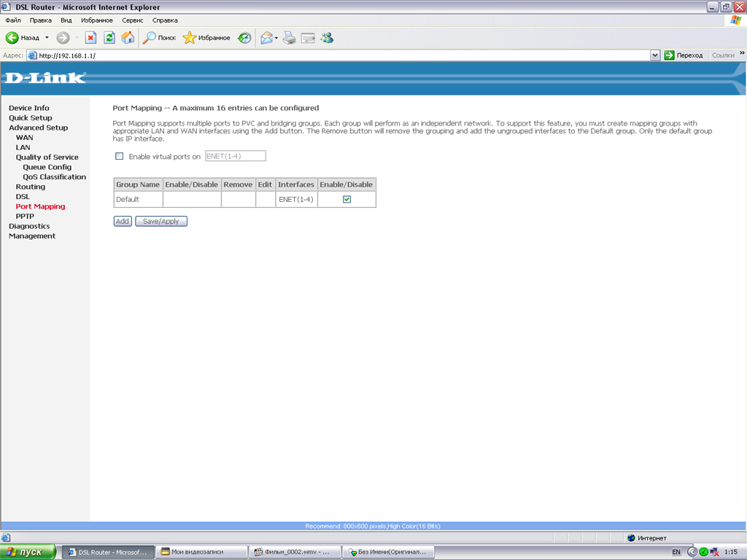Open the Mail icon dropdown arrow
Image resolution: width=747 pixels, height=560 pixels.
pos(276,38)
